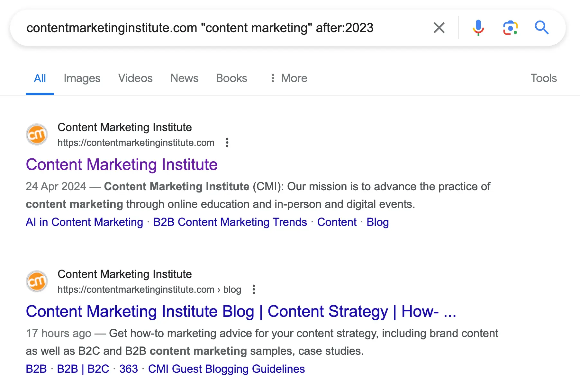Follow the AI in Content Marketing sitelink

pos(84,222)
